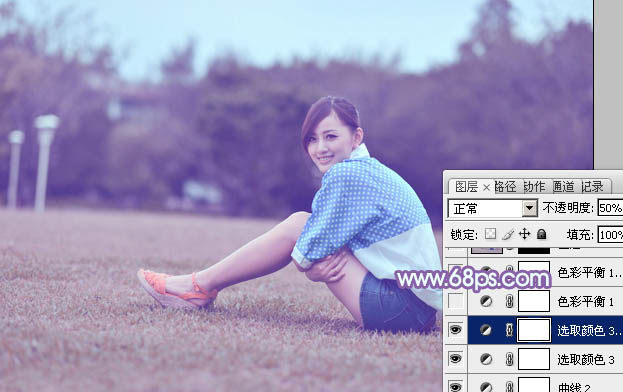Click adjustment icon of 曲线 2 layer
Viewport: 623px width, 392px height.
point(486,387)
